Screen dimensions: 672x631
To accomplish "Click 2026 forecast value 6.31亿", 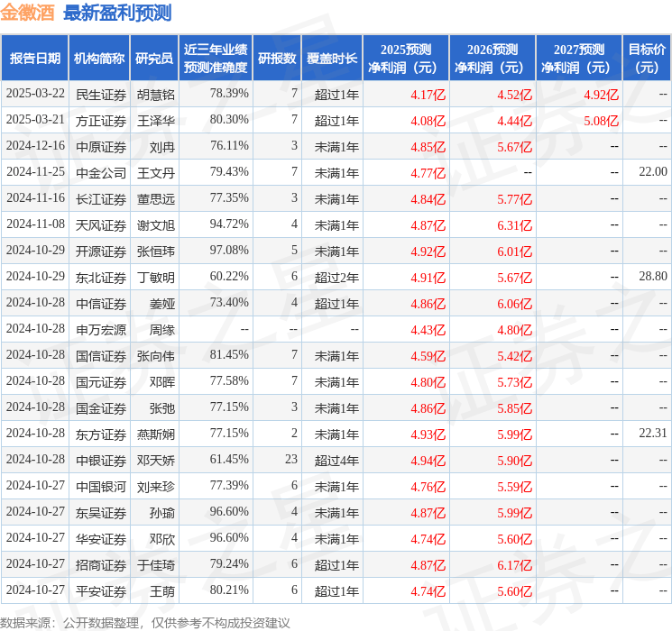I will pos(515,225).
